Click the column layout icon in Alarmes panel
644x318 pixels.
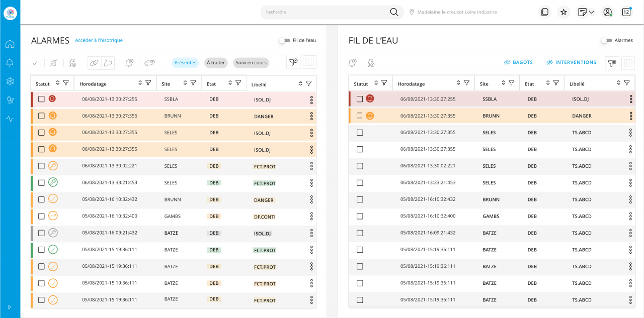(309, 62)
